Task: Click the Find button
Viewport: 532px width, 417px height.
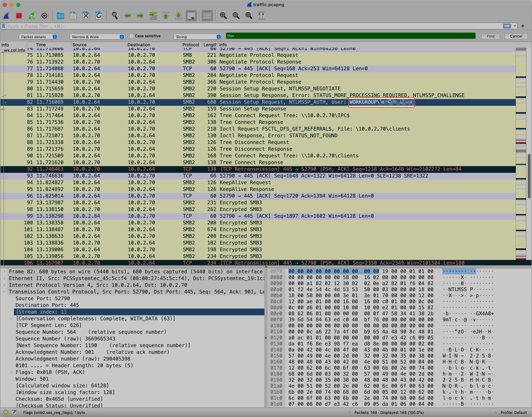Action: tap(490, 36)
